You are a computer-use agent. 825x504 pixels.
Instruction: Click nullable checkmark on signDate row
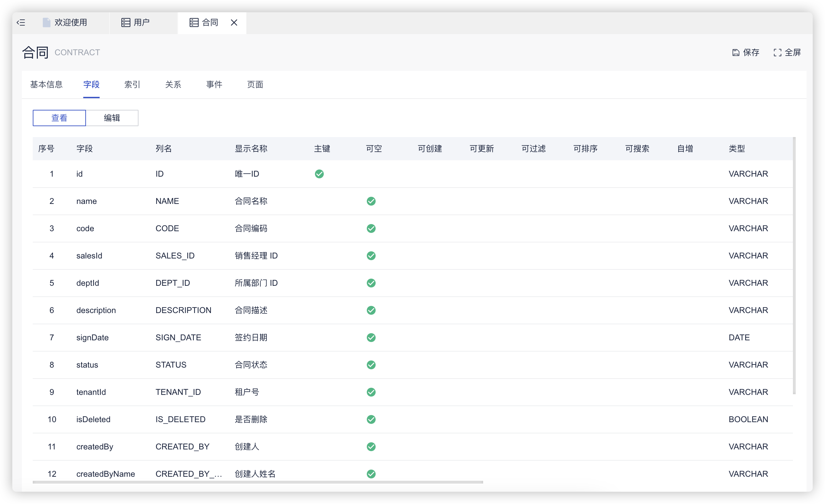tap(371, 338)
